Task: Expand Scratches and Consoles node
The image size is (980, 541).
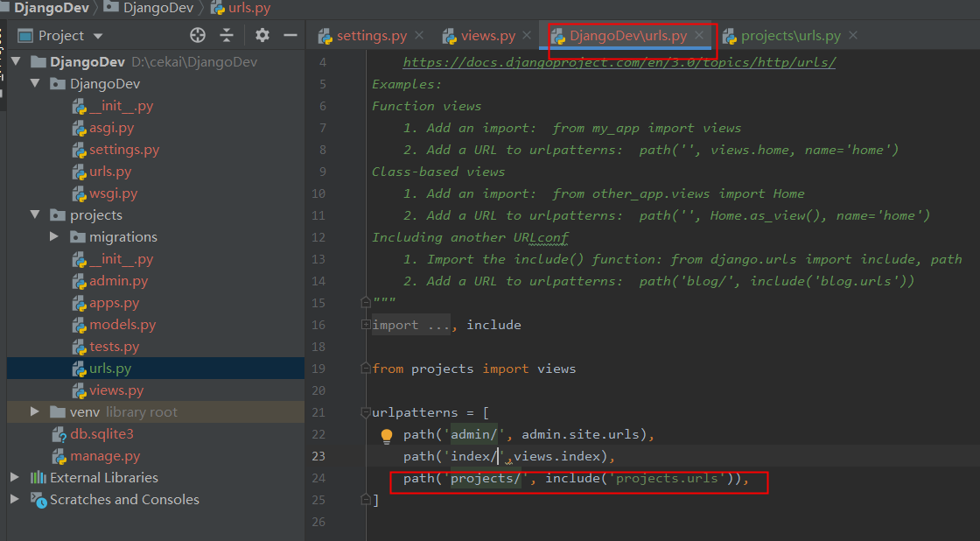Action: click(x=14, y=499)
